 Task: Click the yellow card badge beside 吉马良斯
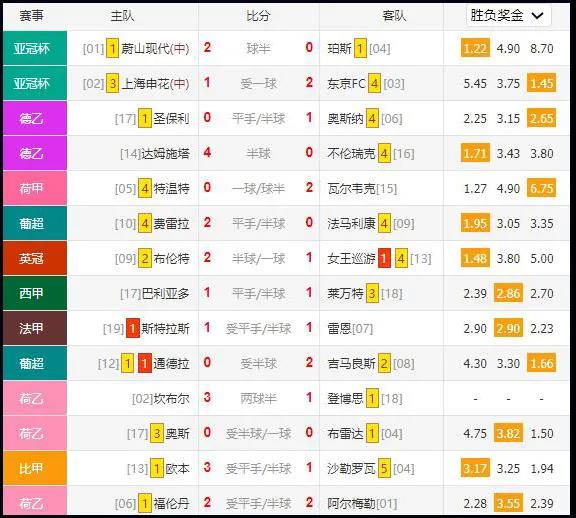pos(384,363)
